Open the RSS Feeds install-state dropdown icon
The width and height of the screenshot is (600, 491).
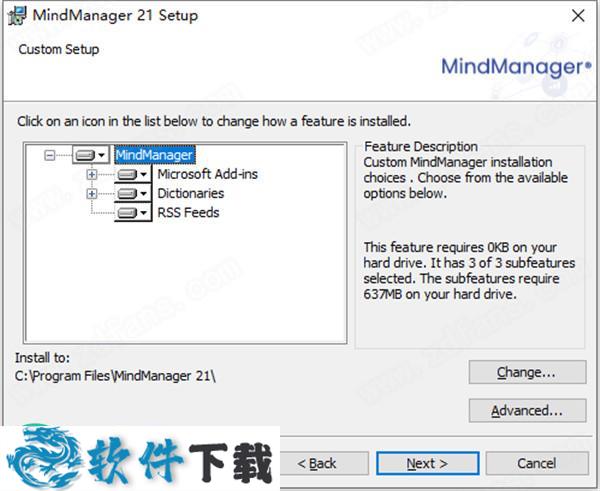point(133,212)
